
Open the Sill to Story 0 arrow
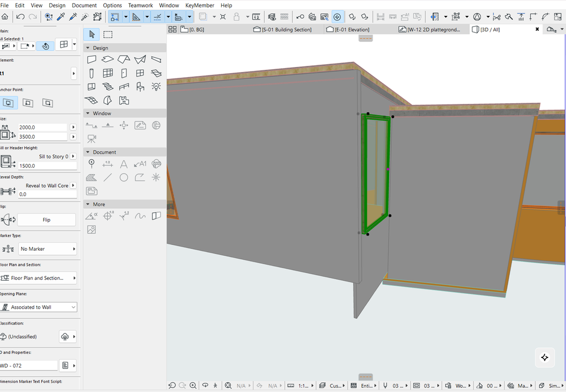click(73, 157)
